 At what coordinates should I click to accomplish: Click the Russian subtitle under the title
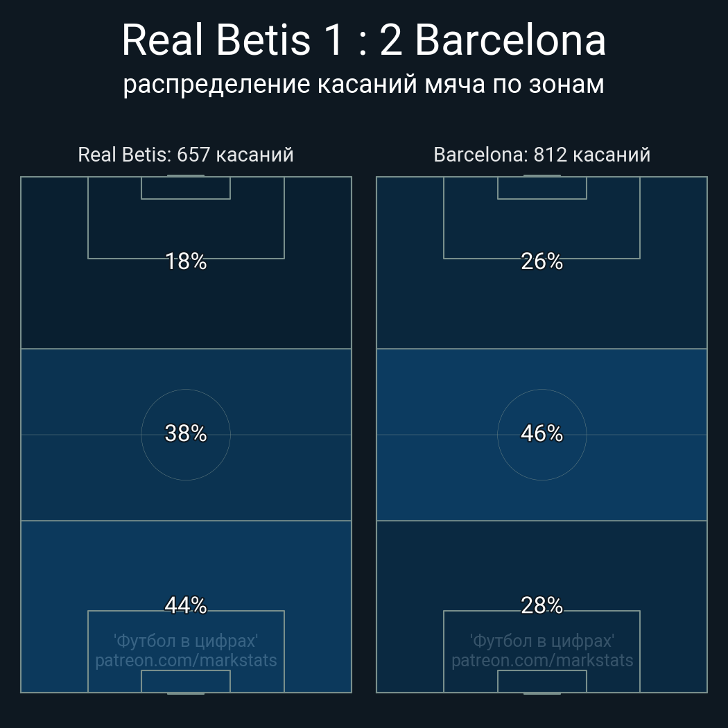tap(363, 85)
